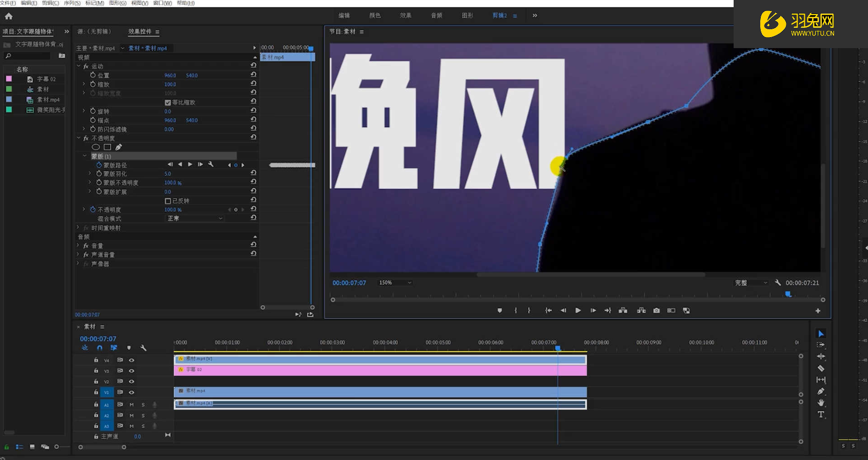Open the 混合模式 blend mode dropdown
The image size is (868, 460).
point(195,218)
